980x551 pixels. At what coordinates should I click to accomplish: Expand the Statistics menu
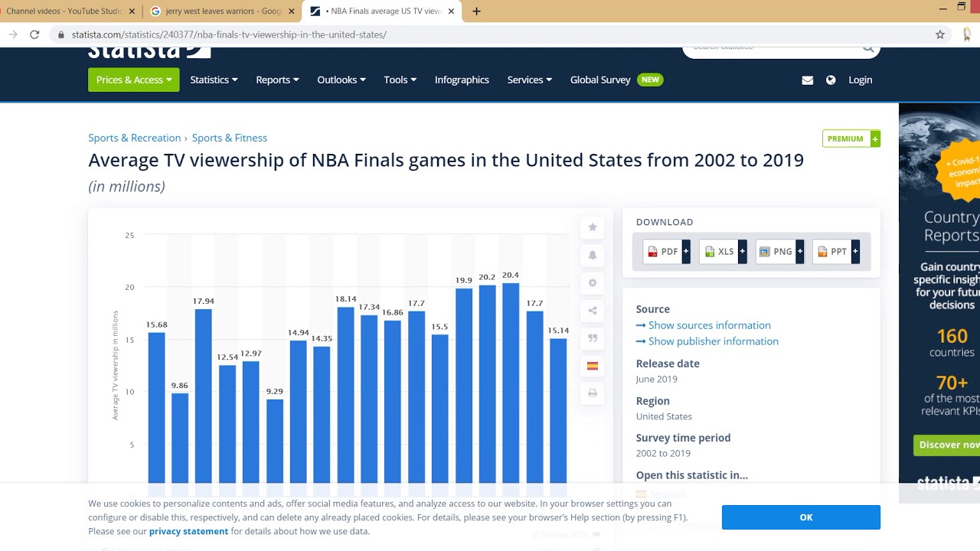click(214, 80)
